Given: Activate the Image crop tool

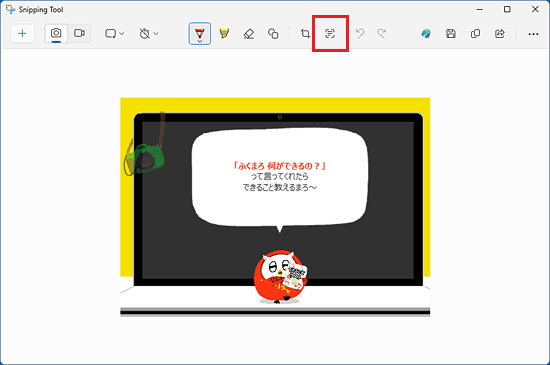Looking at the screenshot, I should coord(305,34).
